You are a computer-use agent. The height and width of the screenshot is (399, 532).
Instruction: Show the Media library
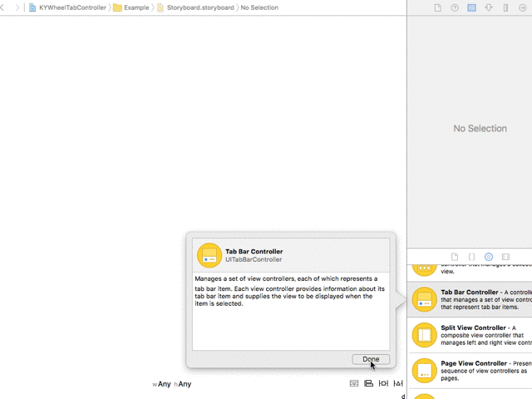[505, 257]
